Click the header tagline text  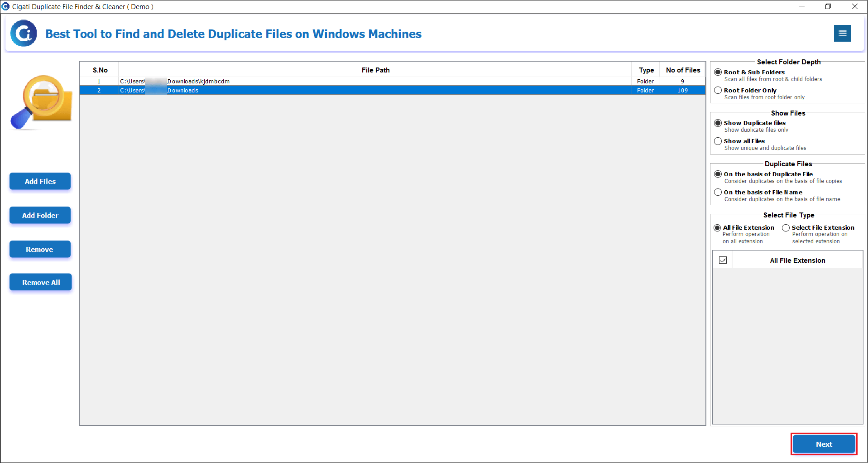(x=234, y=34)
